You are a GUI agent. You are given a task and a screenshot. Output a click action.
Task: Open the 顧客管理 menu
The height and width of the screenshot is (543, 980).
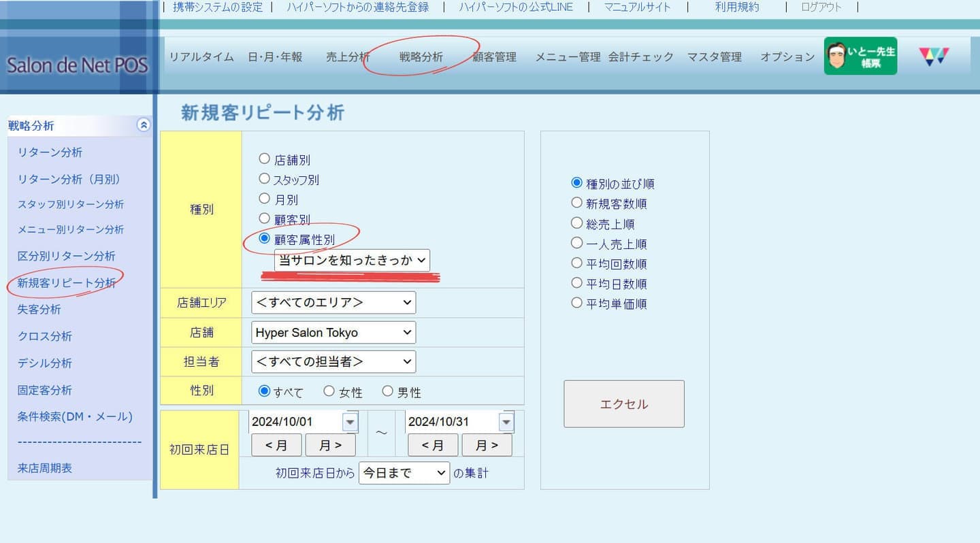(x=495, y=57)
